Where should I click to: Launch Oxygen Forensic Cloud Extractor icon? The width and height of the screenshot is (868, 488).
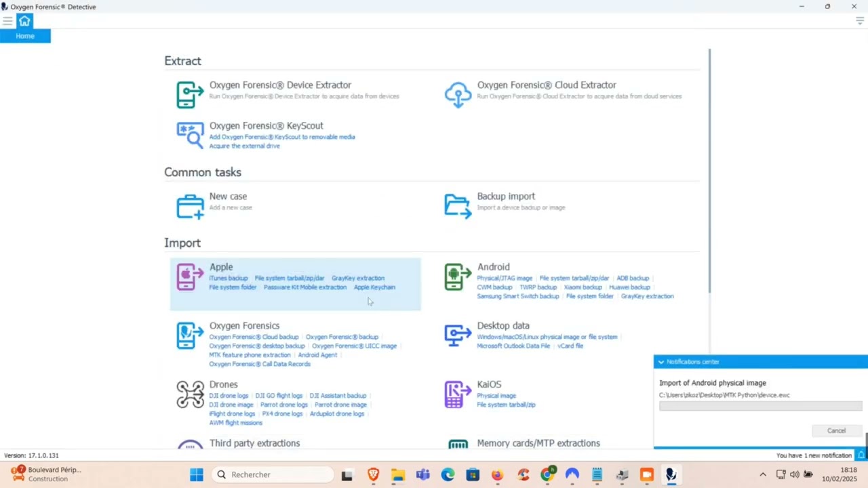[x=458, y=95]
